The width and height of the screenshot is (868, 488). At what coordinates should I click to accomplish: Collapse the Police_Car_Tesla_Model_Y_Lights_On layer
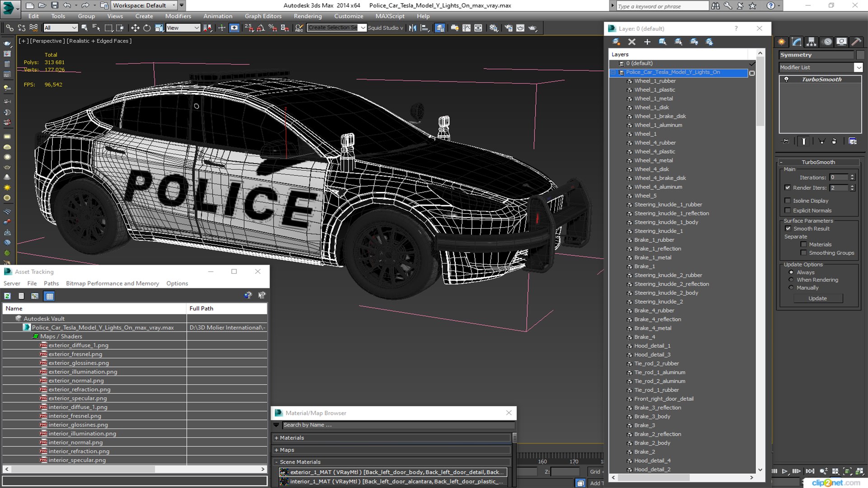coord(613,72)
